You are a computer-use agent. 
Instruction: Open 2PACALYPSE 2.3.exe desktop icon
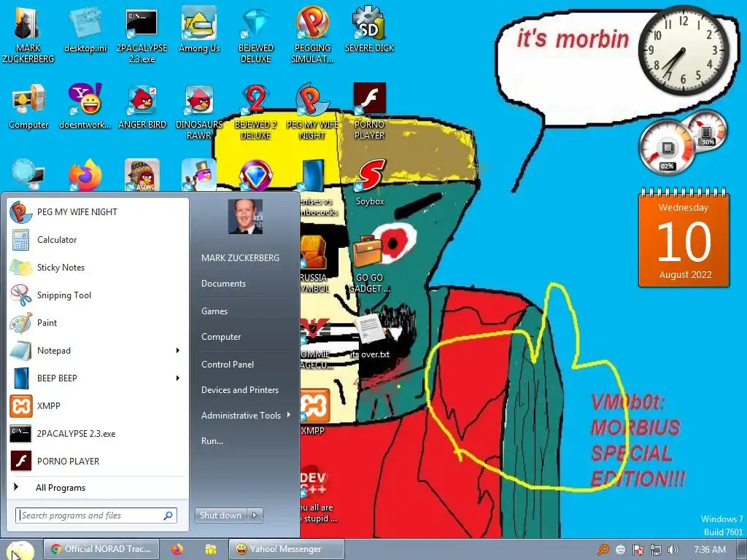click(x=142, y=34)
